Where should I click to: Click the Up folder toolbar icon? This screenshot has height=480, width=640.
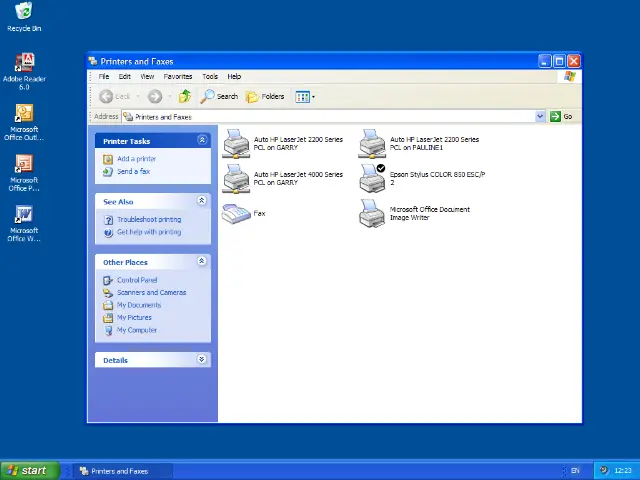[185, 96]
